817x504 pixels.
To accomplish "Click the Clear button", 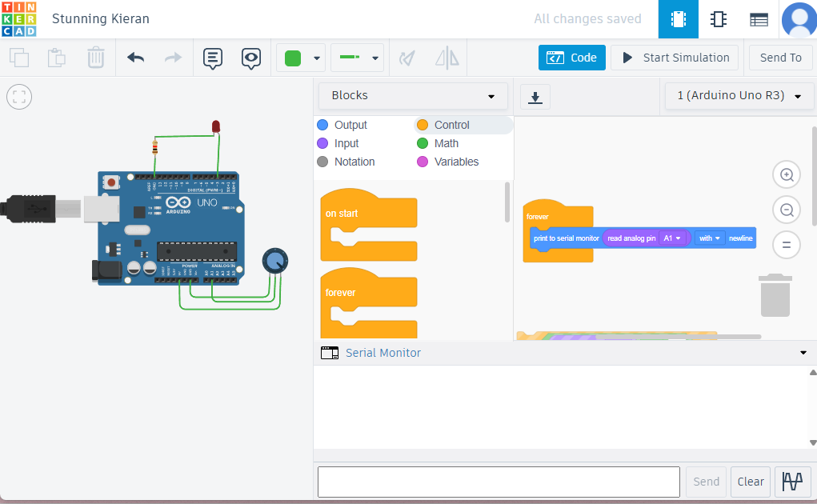I will 751,482.
